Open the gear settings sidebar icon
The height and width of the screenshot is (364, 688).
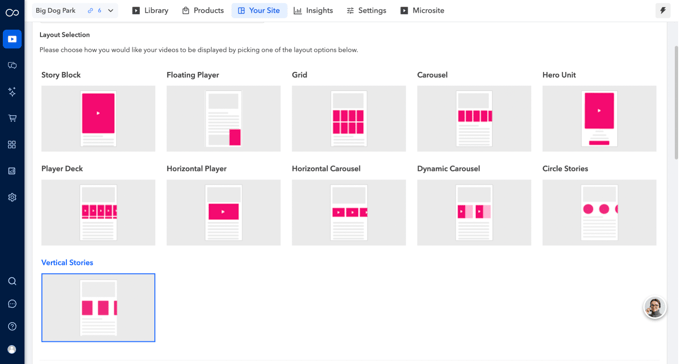(x=12, y=197)
